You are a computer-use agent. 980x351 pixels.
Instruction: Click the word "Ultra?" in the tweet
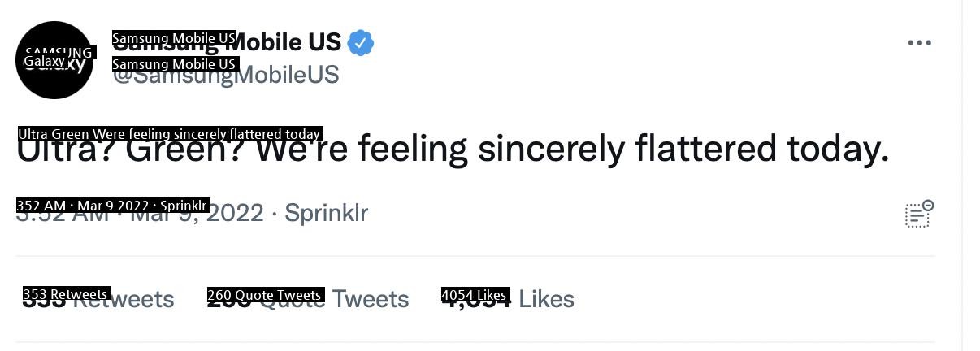click(x=67, y=150)
